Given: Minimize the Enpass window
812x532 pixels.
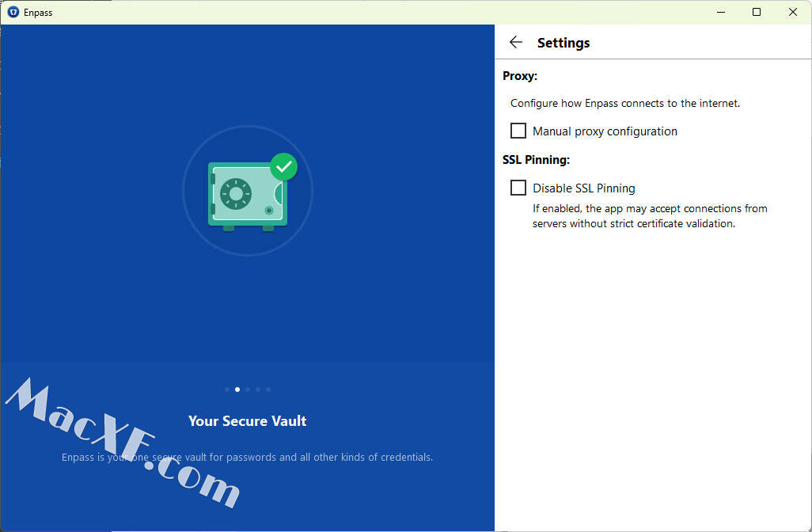Looking at the screenshot, I should [x=721, y=12].
